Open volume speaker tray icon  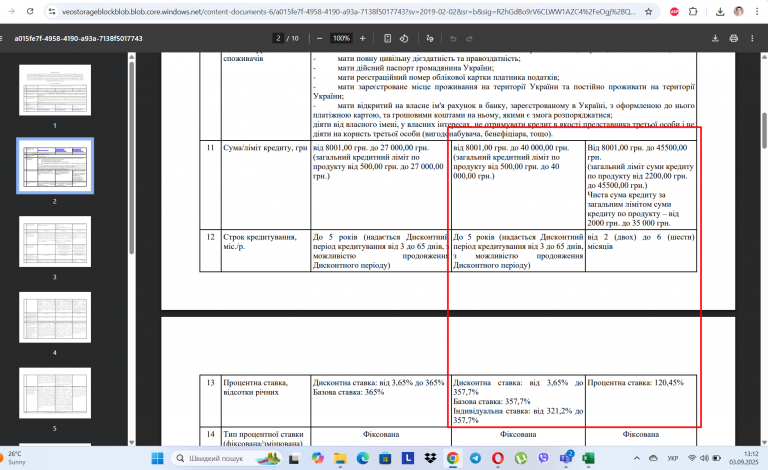704,458
